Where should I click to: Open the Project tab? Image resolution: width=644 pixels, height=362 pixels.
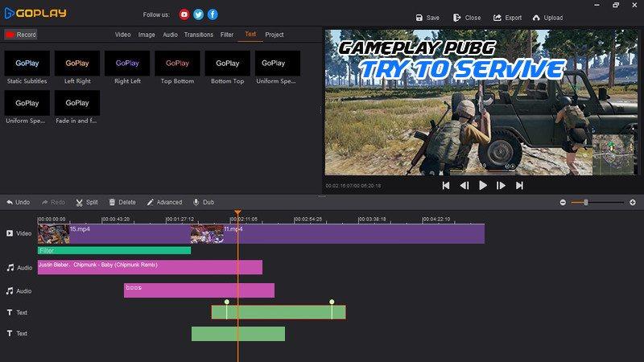coord(275,35)
